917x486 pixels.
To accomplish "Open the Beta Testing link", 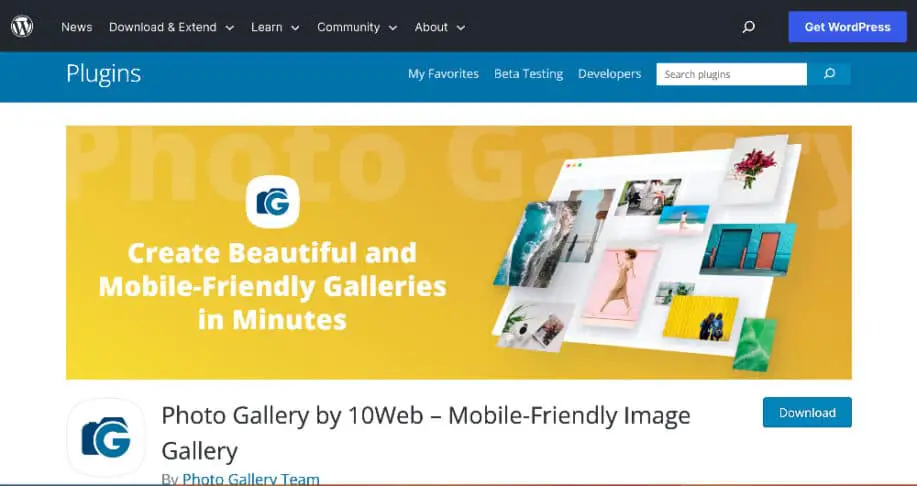I will pyautogui.click(x=529, y=74).
